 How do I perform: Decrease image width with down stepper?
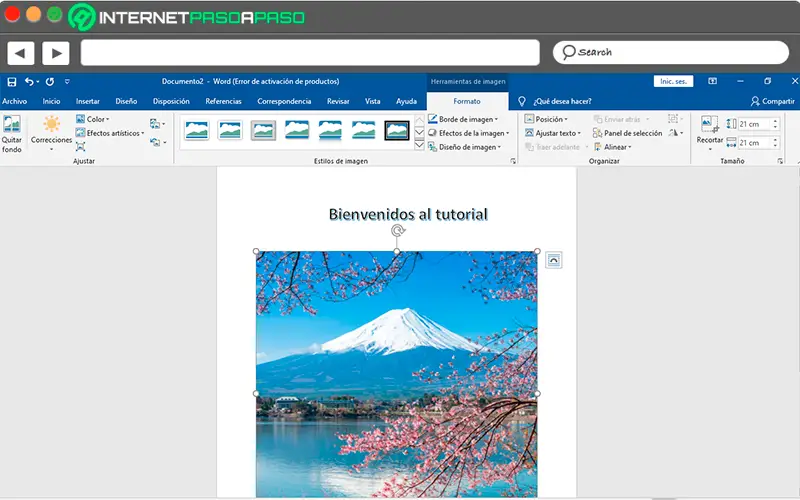pos(776,146)
